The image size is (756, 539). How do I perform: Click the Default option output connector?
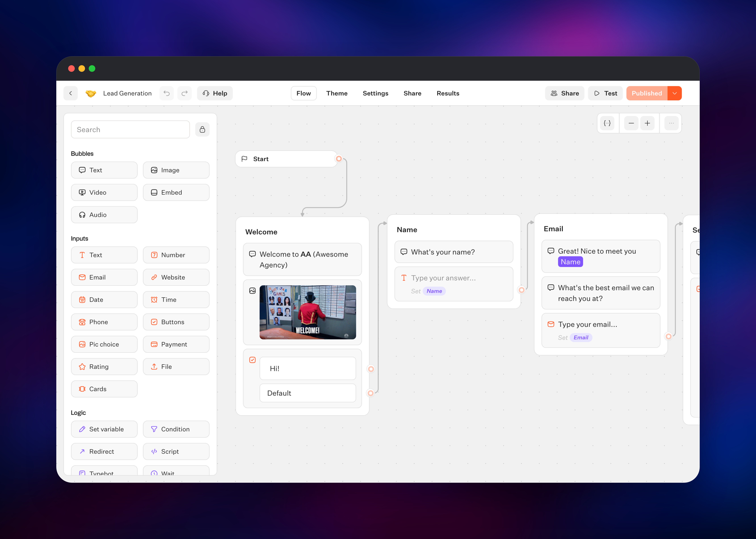pos(371,393)
